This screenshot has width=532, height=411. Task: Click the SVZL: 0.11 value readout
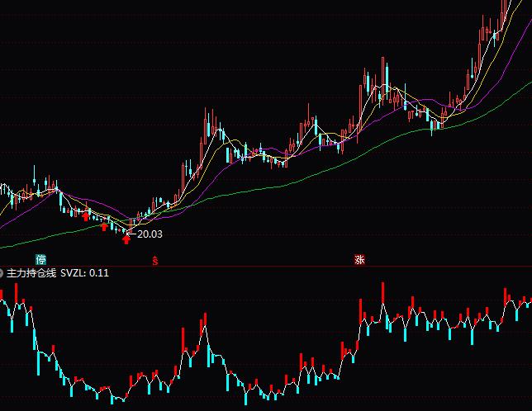click(85, 273)
